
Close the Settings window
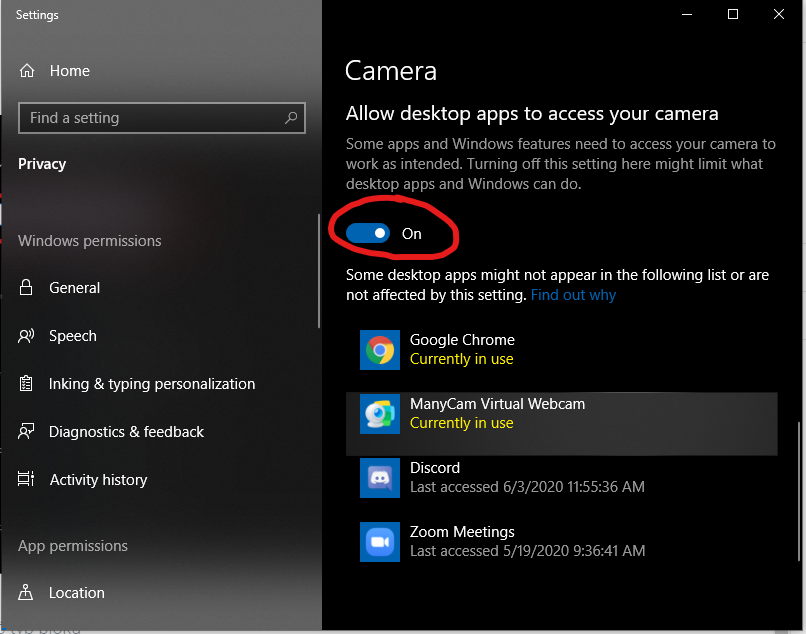(779, 14)
